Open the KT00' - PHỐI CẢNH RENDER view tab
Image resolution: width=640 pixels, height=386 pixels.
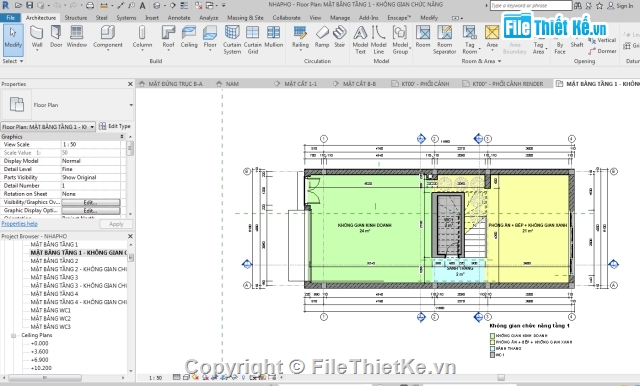507,84
